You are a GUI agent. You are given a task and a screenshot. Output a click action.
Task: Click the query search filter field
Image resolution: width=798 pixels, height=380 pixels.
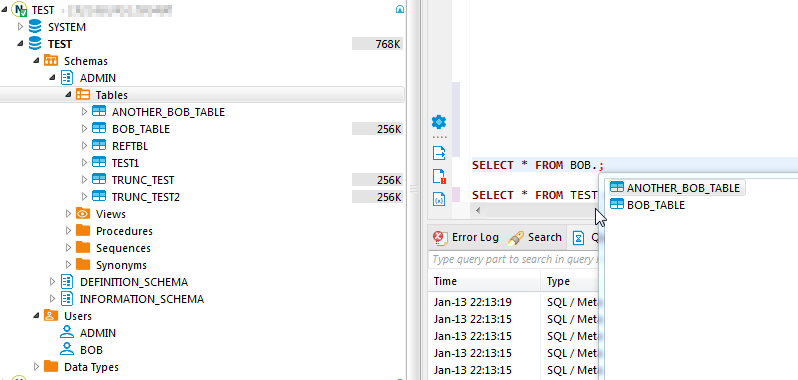point(514,259)
